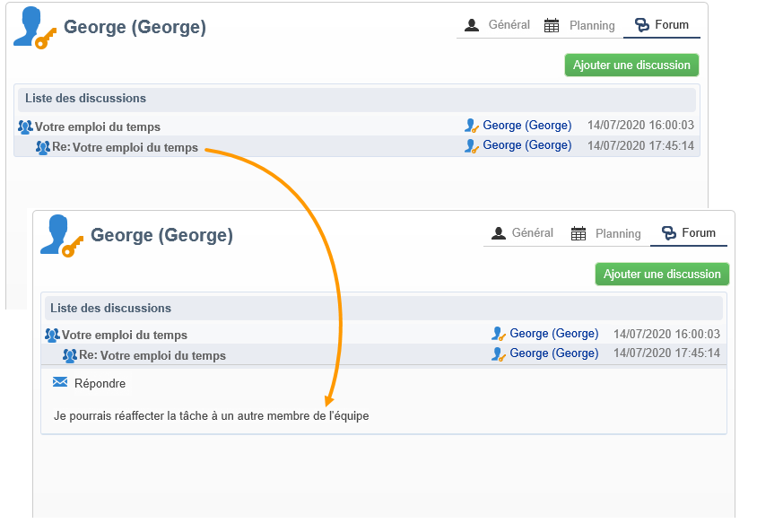The width and height of the screenshot is (783, 532).
Task: Click the person icon on the upper panel's Général tab
Action: (x=472, y=25)
